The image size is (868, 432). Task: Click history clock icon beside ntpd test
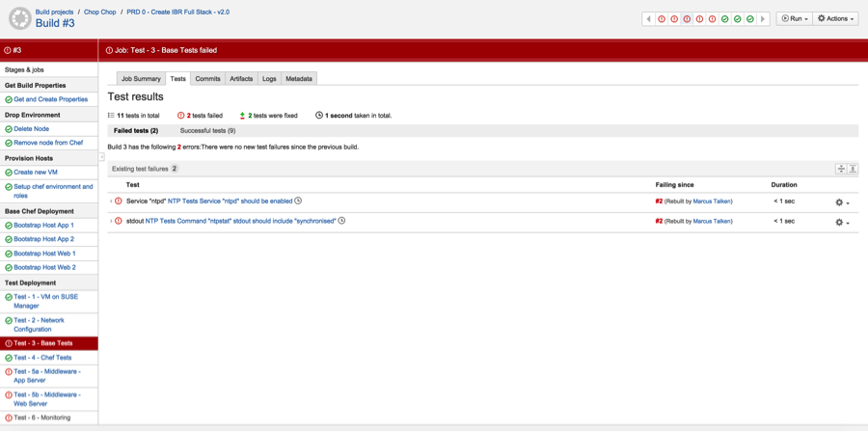pos(298,202)
